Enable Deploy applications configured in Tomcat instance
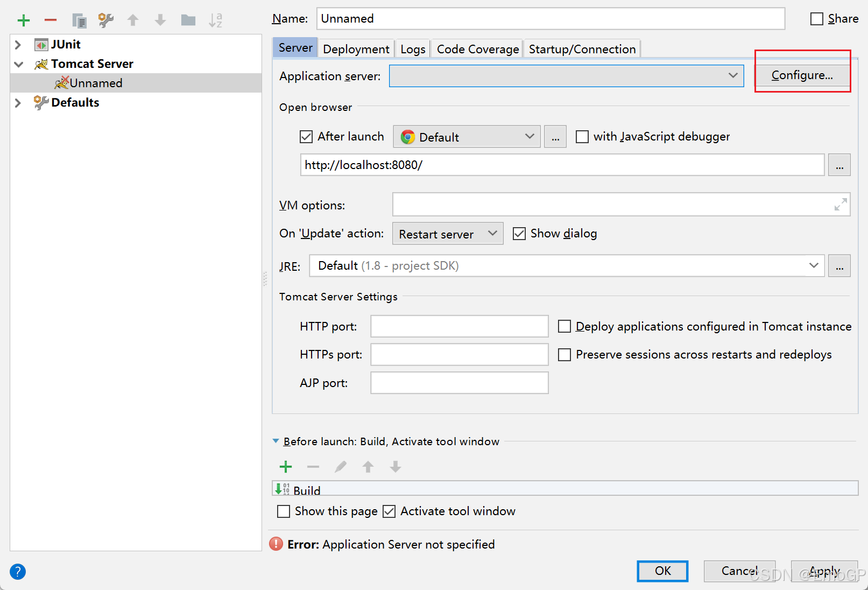 point(564,326)
